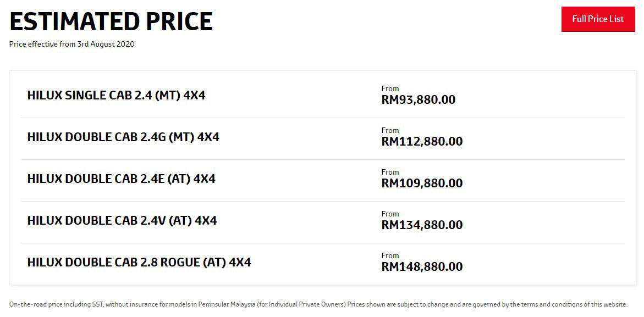The image size is (644, 317).
Task: Select Hilux Double Cab 2.4E (AT) 4X4
Action: click(x=121, y=179)
